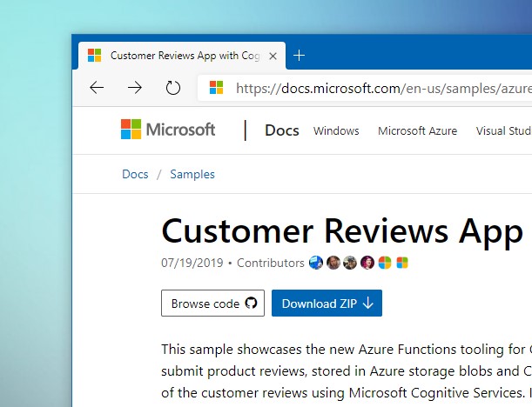Click the Microsoft logo in page header
532x407 pixels.
coord(168,129)
